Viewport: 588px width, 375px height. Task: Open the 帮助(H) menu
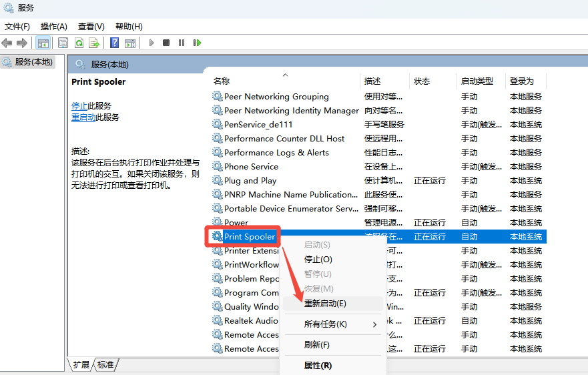(129, 27)
